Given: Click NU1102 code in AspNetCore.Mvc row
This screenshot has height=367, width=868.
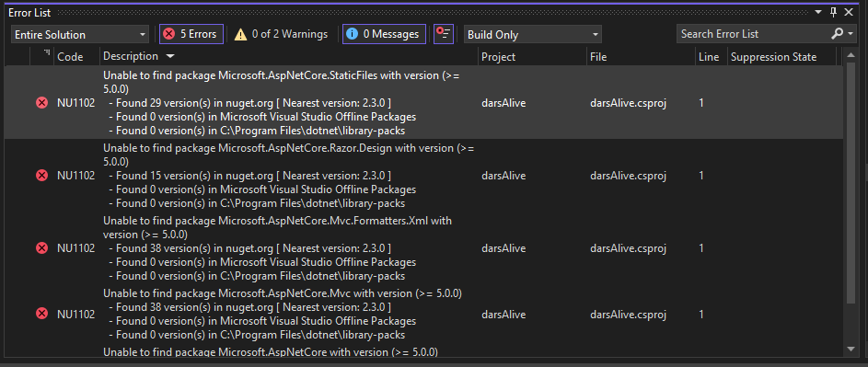Looking at the screenshot, I should (75, 315).
